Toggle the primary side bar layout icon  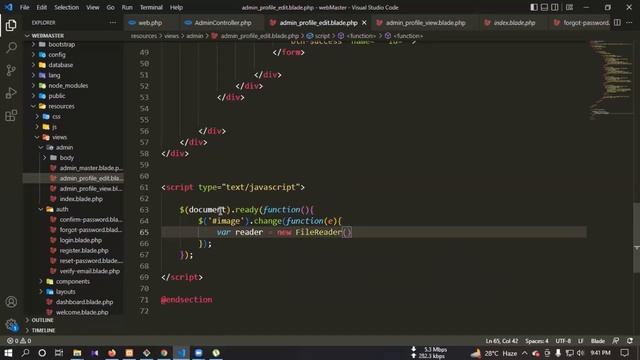point(534,7)
